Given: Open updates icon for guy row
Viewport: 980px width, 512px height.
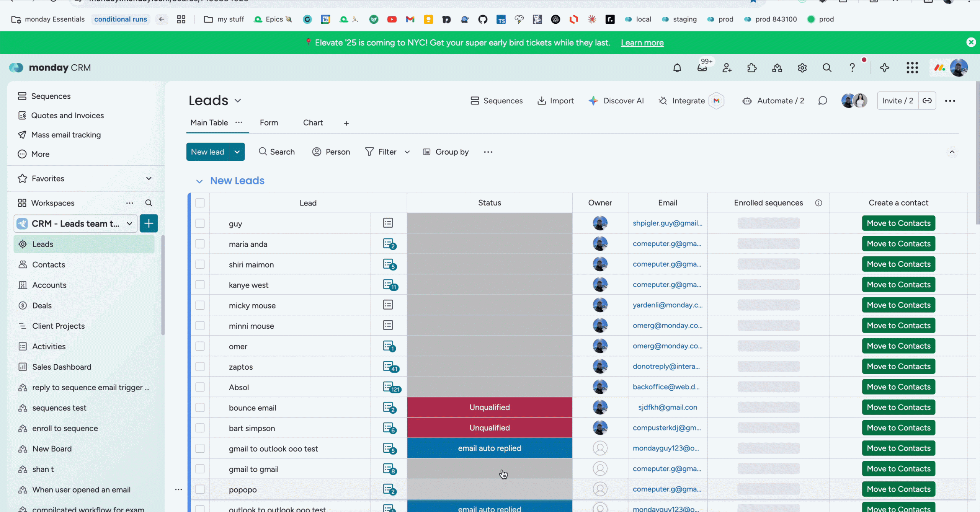Looking at the screenshot, I should coord(388,223).
